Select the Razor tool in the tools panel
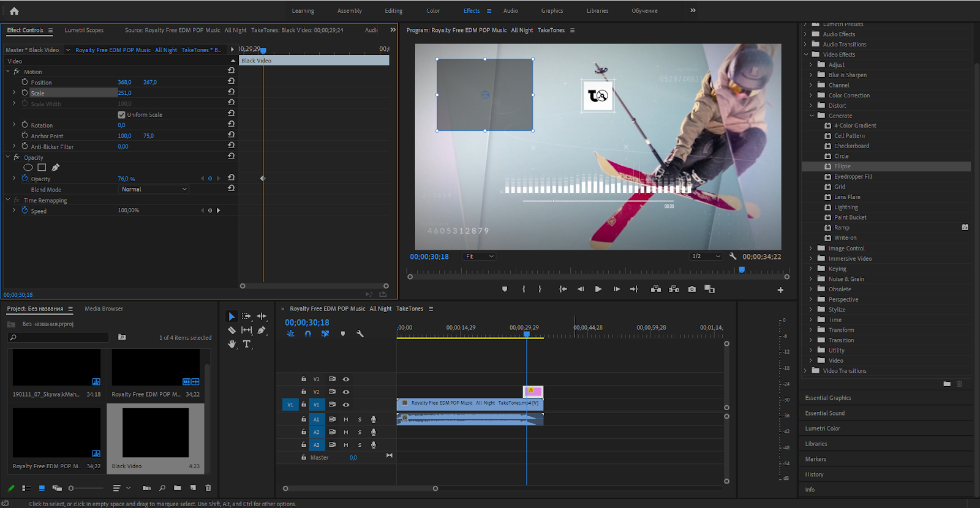The image size is (980, 508). pos(232,330)
